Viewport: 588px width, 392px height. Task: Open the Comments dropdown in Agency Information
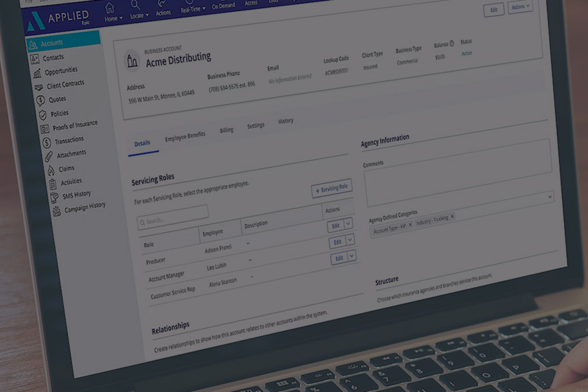coord(550,197)
